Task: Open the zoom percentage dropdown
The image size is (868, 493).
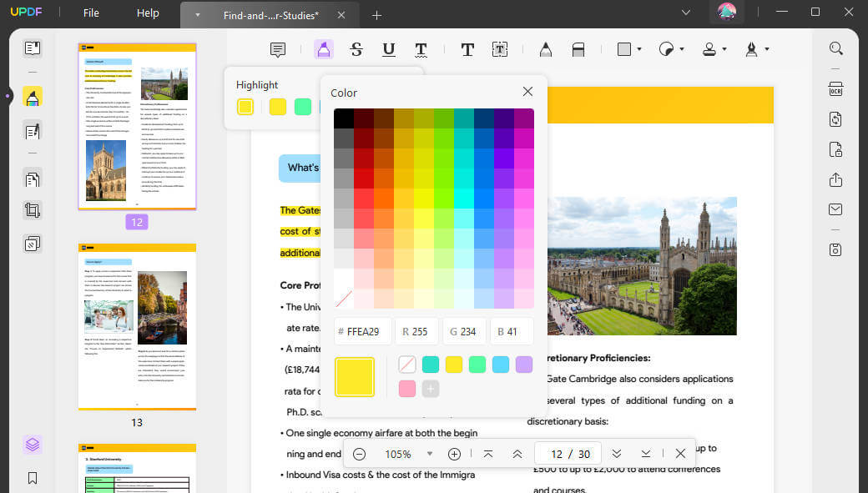Action: coord(429,454)
